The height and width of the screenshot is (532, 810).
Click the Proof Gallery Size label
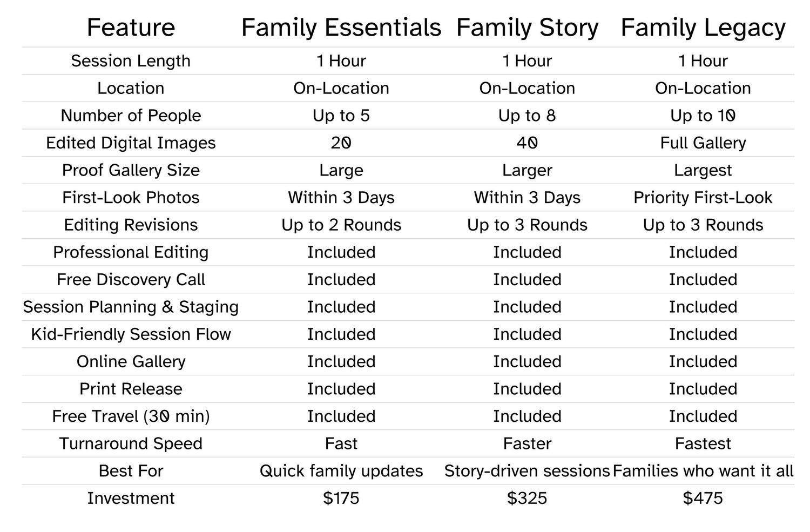click(x=131, y=170)
